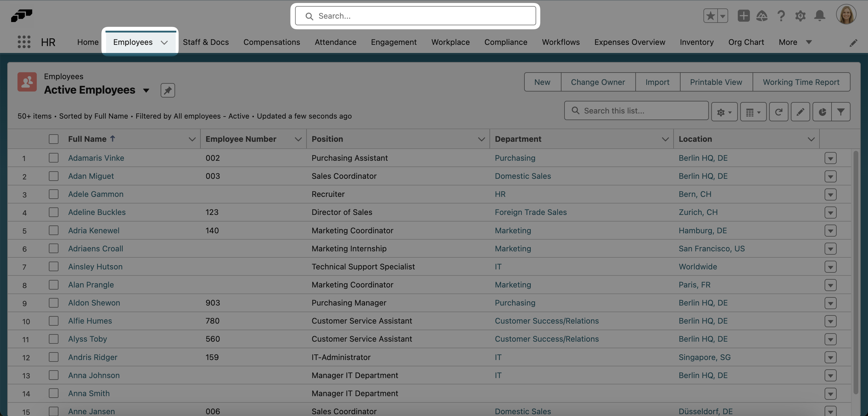Check the select-all checkbox in header
This screenshot has width=868, height=416.
pyautogui.click(x=54, y=139)
